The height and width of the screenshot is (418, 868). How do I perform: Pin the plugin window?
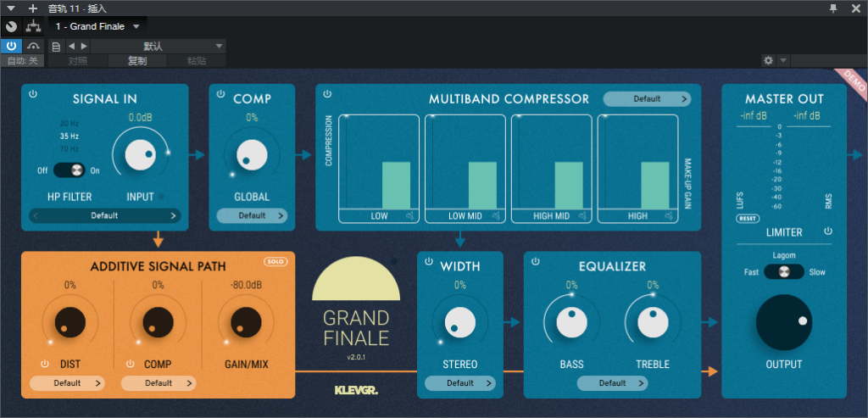(x=833, y=8)
